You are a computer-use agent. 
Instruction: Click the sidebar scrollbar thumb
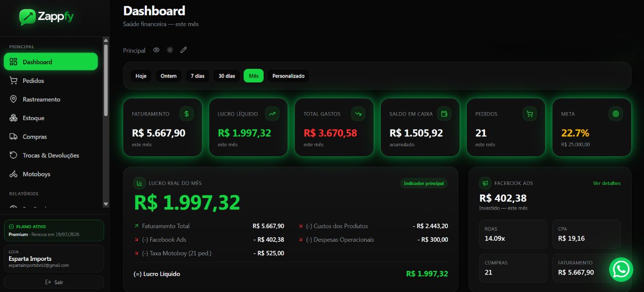(106, 80)
